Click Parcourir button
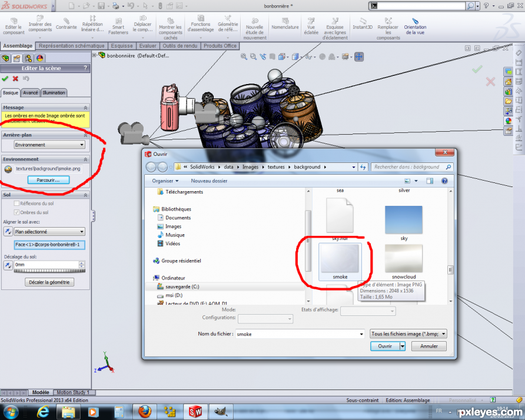 point(48,180)
